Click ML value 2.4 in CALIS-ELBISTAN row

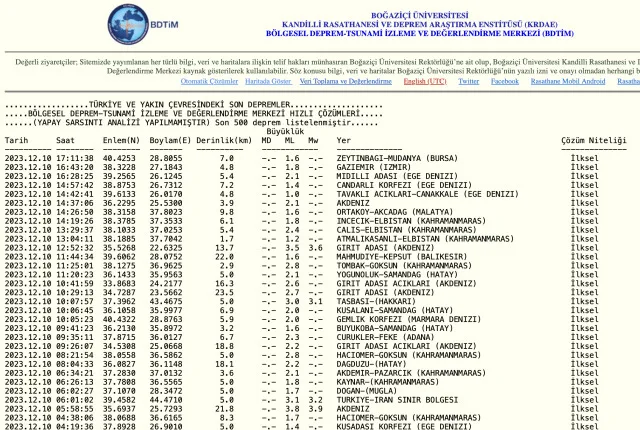[x=292, y=230]
